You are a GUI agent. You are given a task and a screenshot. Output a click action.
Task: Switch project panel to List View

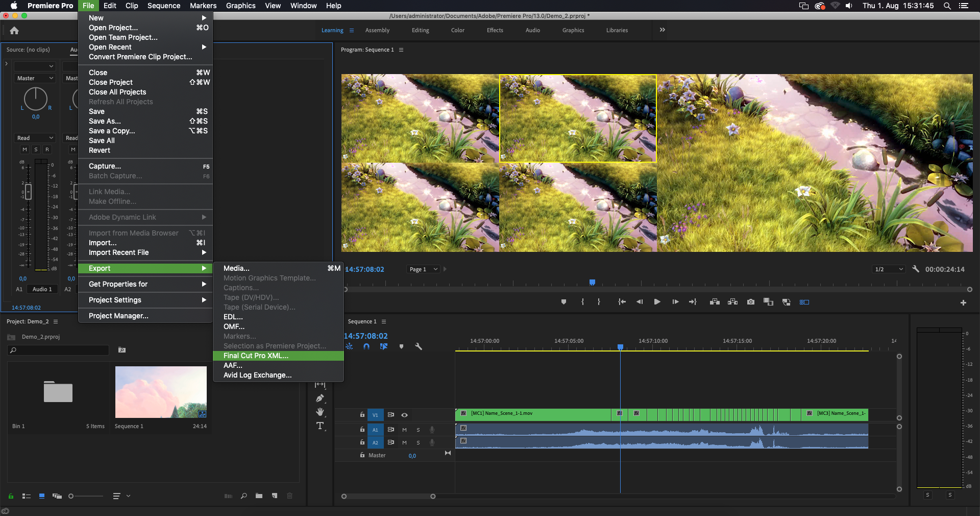[27, 496]
